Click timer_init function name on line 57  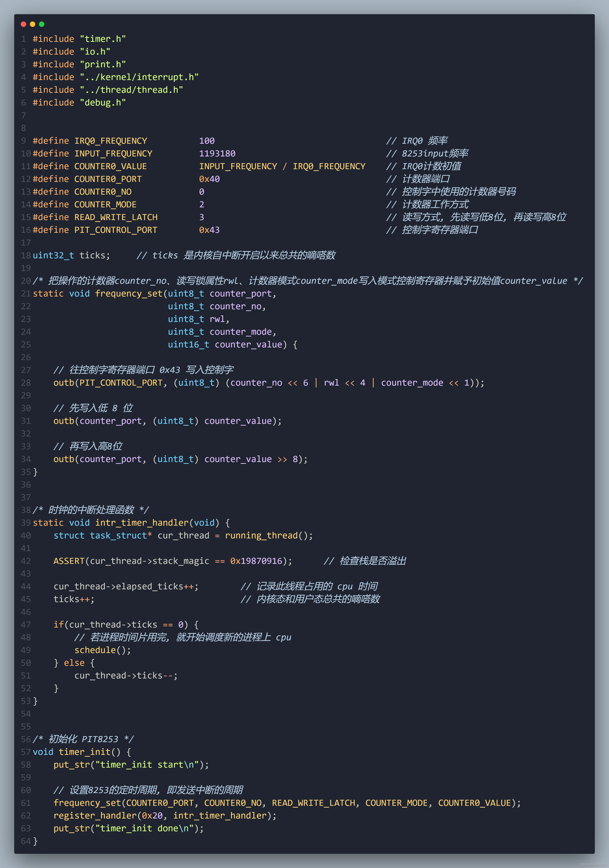click(85, 752)
